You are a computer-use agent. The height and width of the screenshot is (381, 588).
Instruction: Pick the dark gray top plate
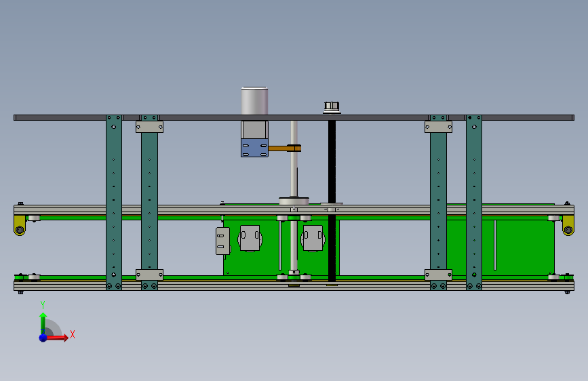click(294, 118)
